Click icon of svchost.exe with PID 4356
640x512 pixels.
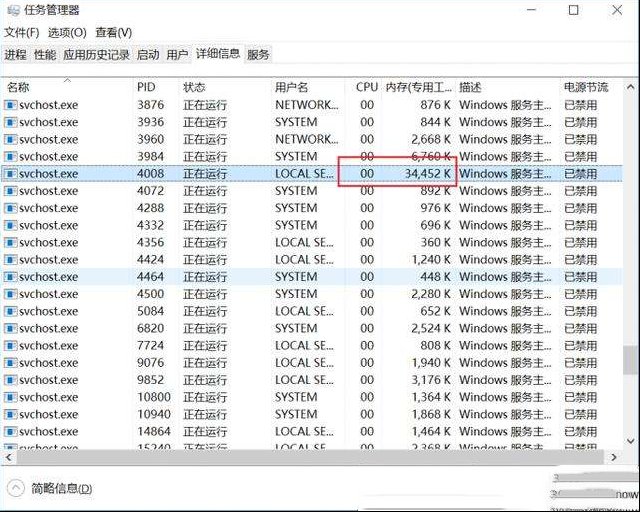(11, 242)
